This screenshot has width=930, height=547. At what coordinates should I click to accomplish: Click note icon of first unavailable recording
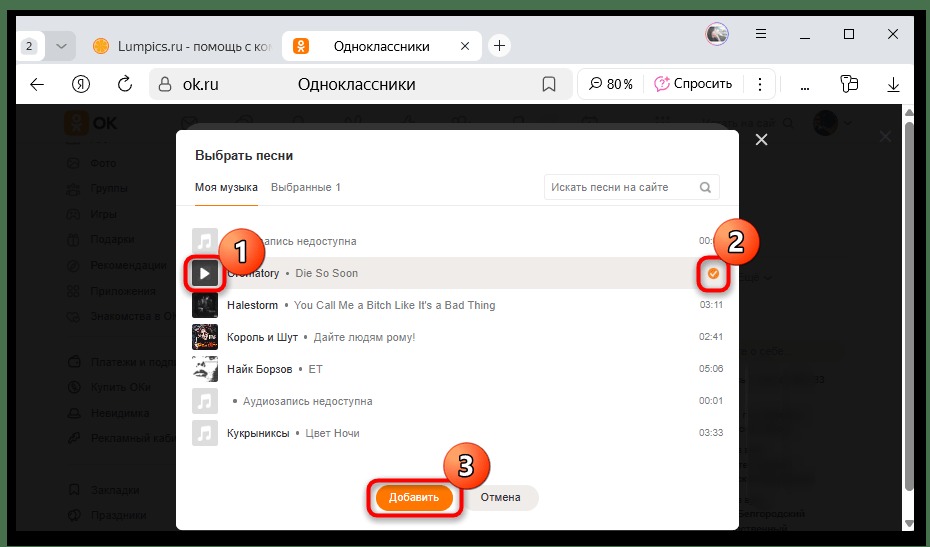(x=205, y=241)
